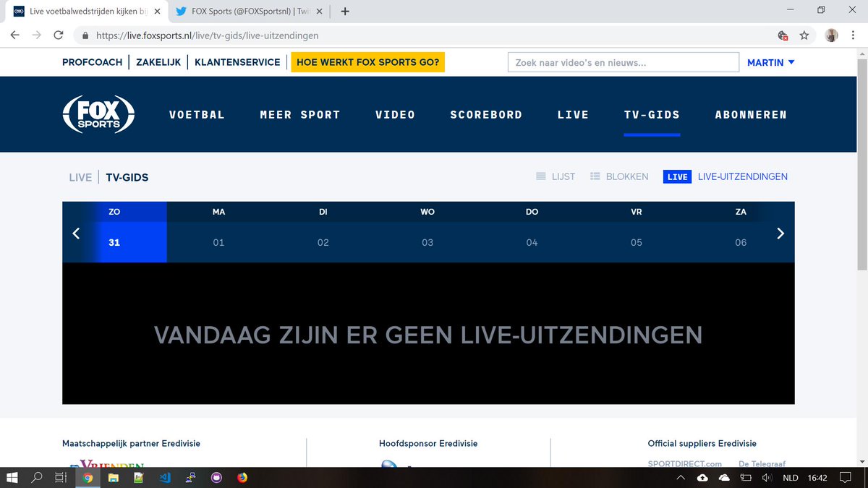Click the NLD language indicator
This screenshot has height=488, width=868.
click(x=789, y=477)
